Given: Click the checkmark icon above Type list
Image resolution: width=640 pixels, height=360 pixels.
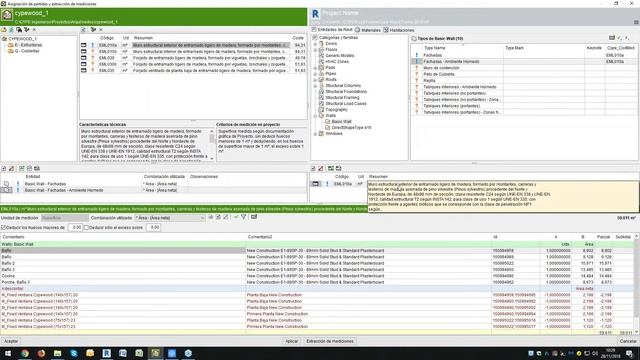Looking at the screenshot, I should click(620, 38).
